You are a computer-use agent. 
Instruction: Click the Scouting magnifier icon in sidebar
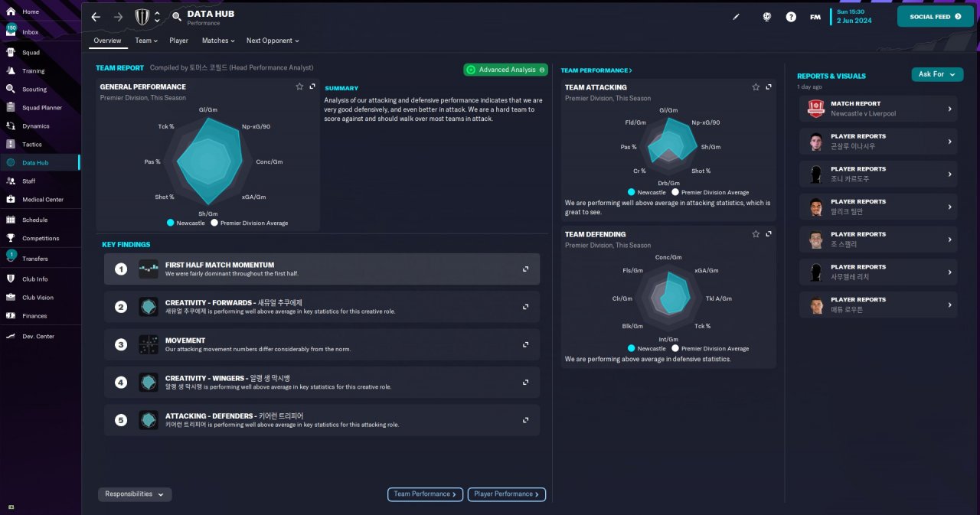tap(11, 89)
